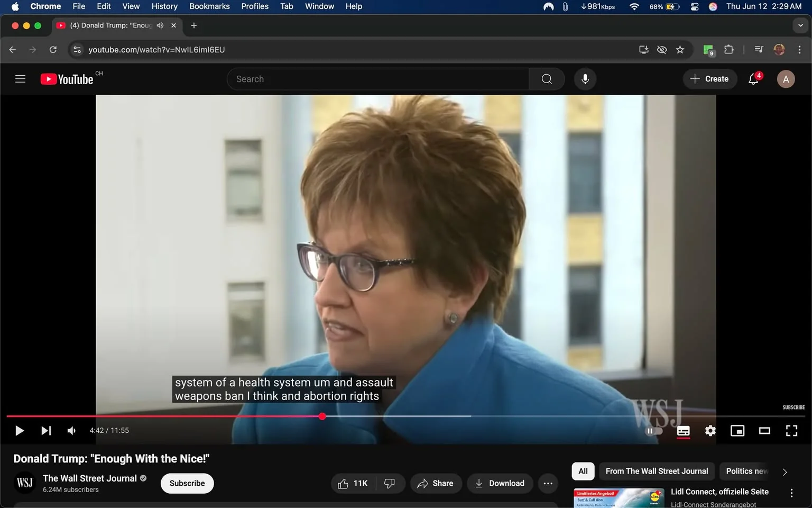Mute tab audio speaker icon

[x=160, y=25]
